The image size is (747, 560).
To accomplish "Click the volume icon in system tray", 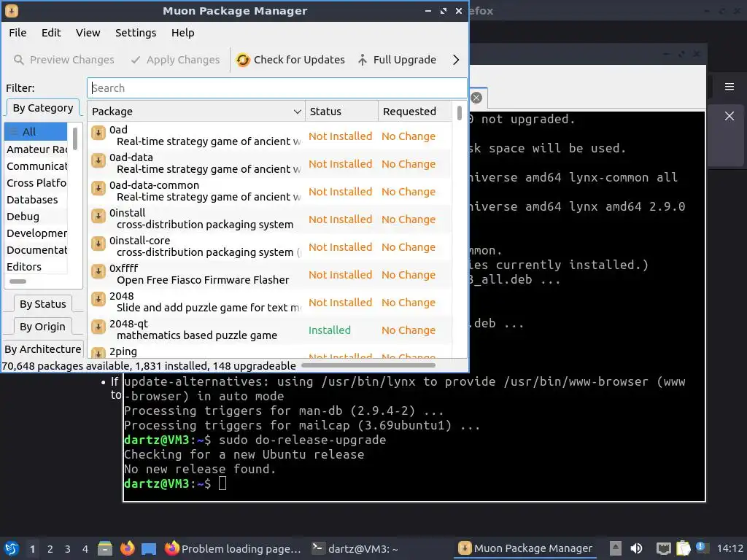I will click(636, 548).
